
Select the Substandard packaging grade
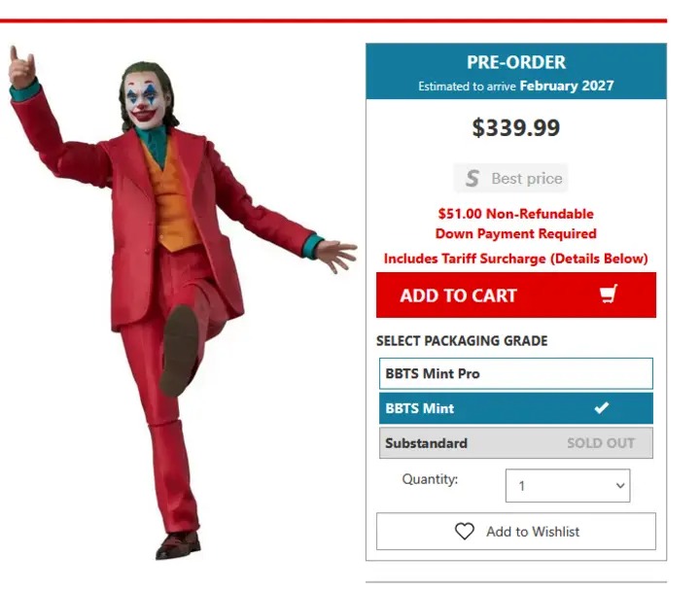(515, 442)
